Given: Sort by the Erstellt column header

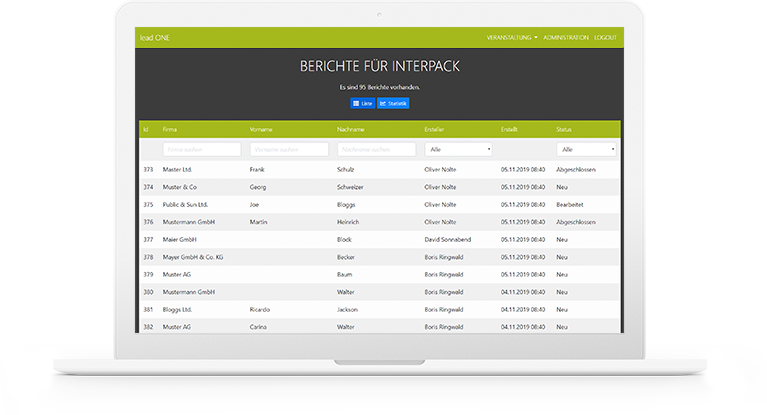Looking at the screenshot, I should [x=509, y=130].
